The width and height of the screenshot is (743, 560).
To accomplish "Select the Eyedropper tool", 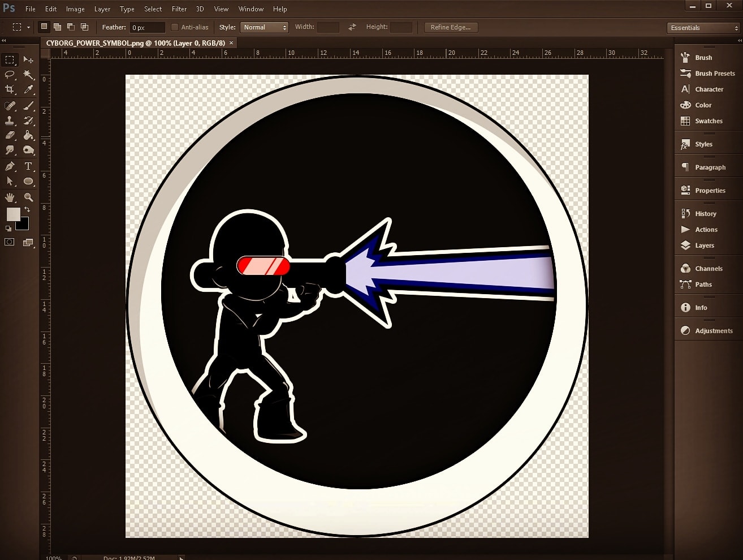I will point(28,89).
